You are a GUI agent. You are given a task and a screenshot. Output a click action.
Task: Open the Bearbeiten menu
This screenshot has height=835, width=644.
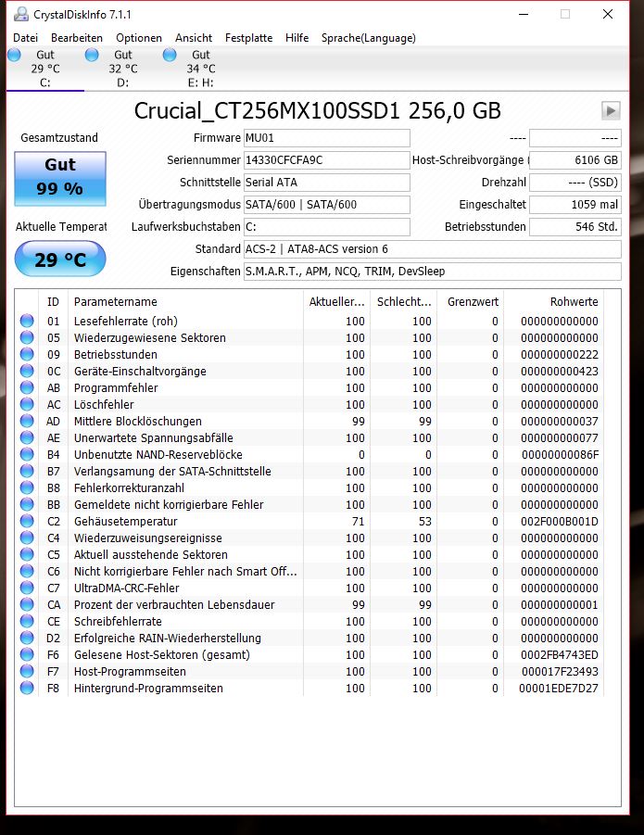point(77,38)
